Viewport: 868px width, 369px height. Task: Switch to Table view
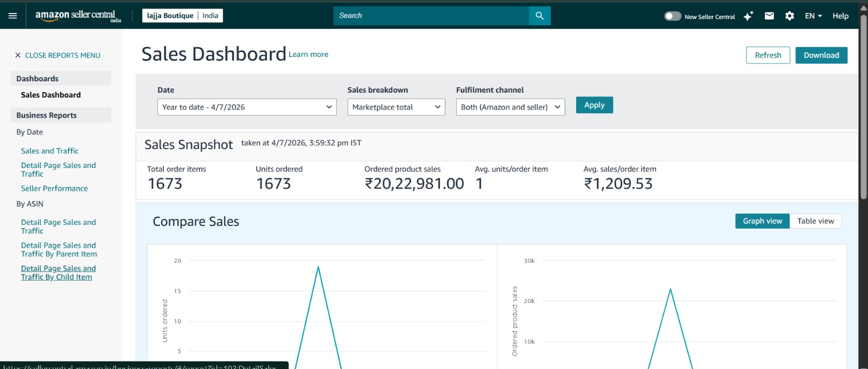(815, 221)
